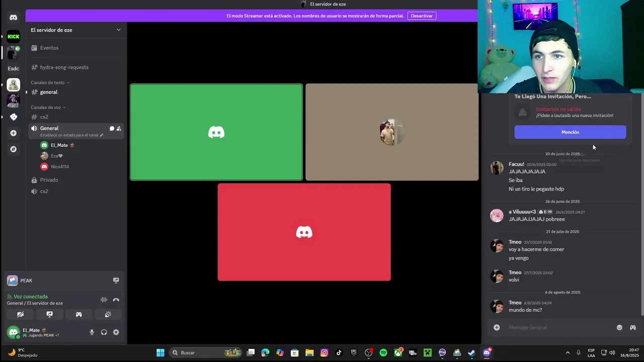Click Voz conectada connection status
The image size is (644, 362).
(31, 297)
